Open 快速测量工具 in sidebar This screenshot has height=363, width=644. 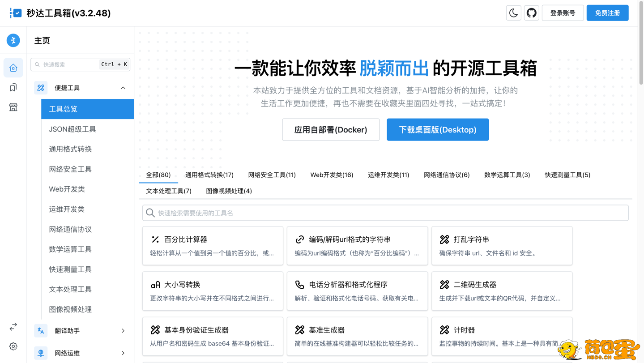[x=88, y=269]
